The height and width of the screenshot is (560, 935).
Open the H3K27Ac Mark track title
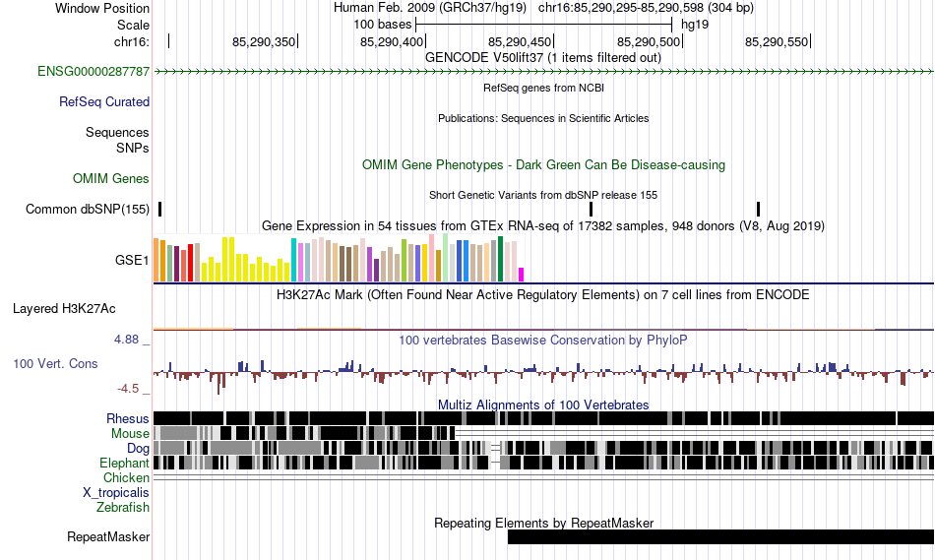point(543,294)
